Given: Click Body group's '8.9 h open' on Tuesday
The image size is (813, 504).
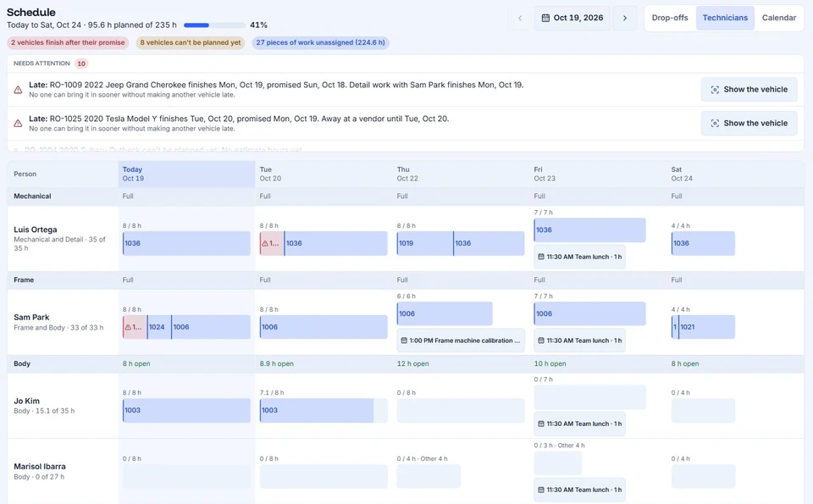Looking at the screenshot, I should tap(276, 363).
